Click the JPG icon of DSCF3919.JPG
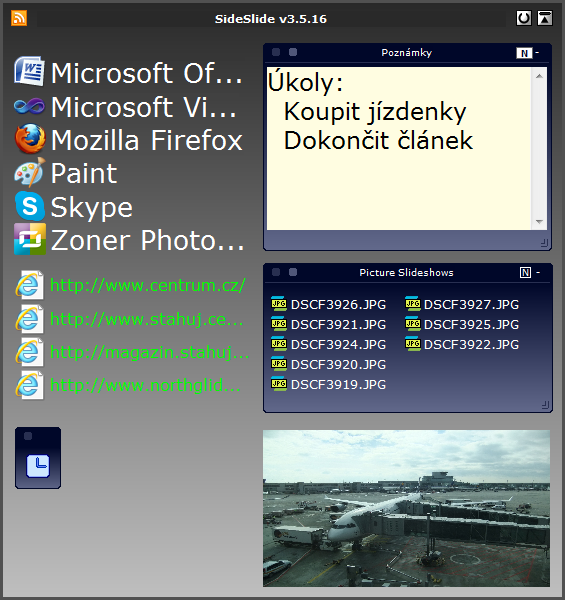This screenshot has width=565, height=600. [279, 383]
